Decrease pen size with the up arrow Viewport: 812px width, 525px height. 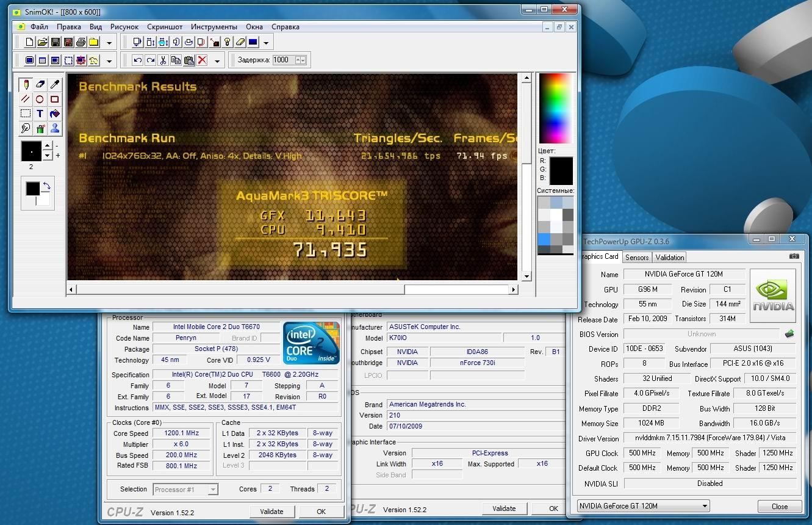click(x=47, y=146)
